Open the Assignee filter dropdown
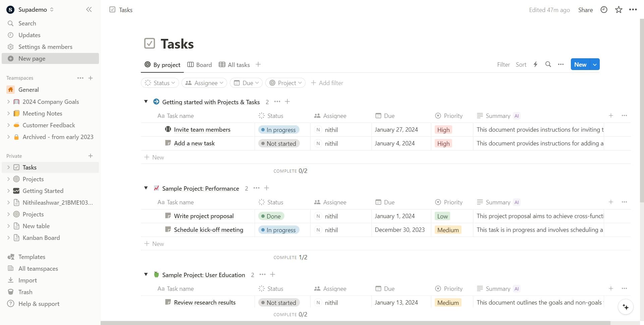The image size is (644, 325). [x=204, y=83]
